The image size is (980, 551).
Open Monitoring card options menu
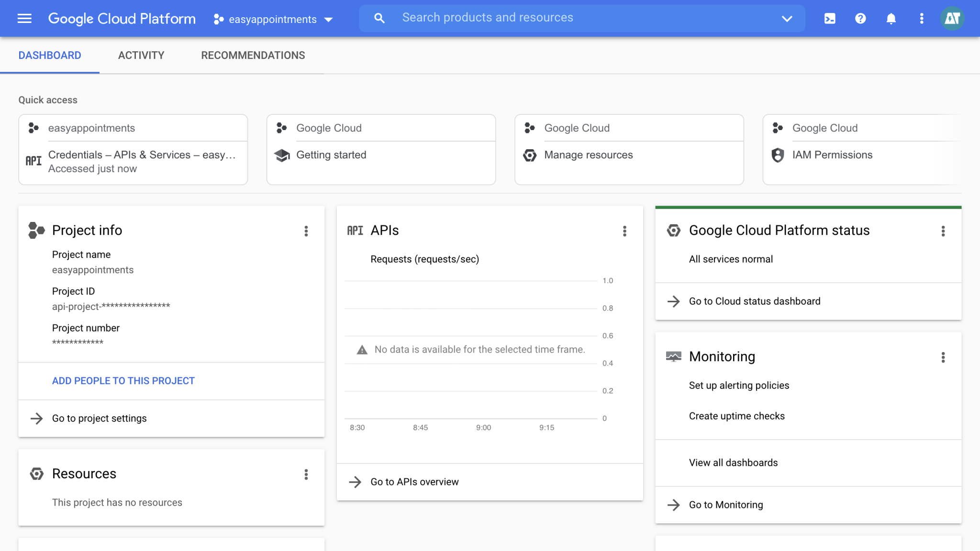(x=943, y=357)
